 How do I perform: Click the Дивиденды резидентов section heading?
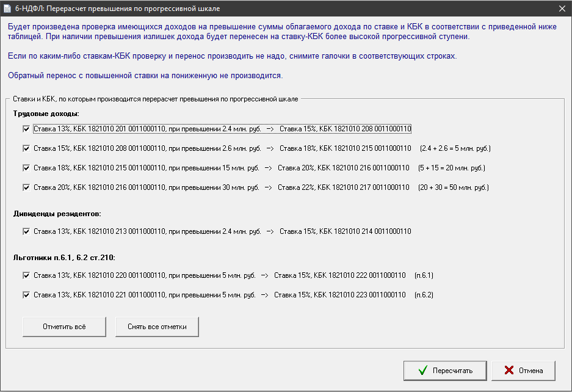coord(57,214)
